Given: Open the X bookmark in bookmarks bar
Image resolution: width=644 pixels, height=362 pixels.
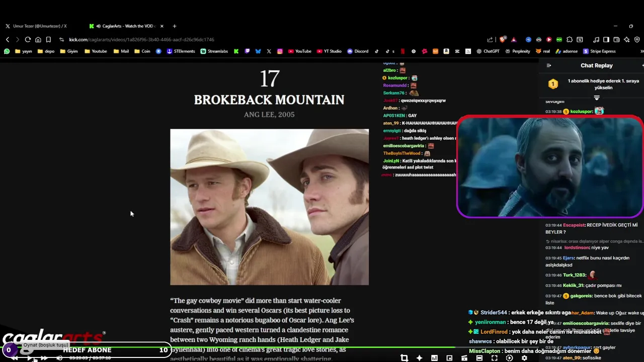Looking at the screenshot, I should [269, 51].
